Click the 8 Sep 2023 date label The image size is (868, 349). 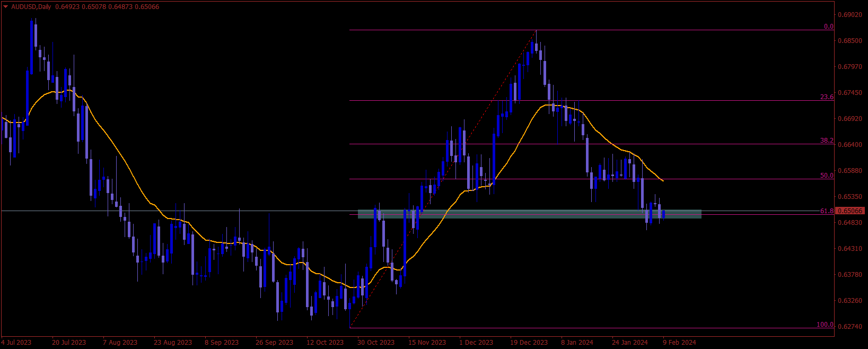coord(222,343)
